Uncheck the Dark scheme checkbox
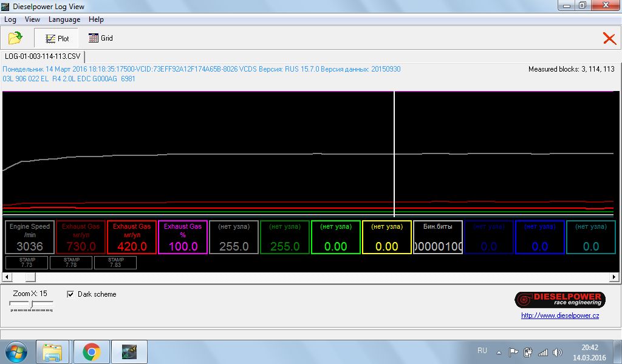The height and width of the screenshot is (364, 622). click(x=70, y=294)
